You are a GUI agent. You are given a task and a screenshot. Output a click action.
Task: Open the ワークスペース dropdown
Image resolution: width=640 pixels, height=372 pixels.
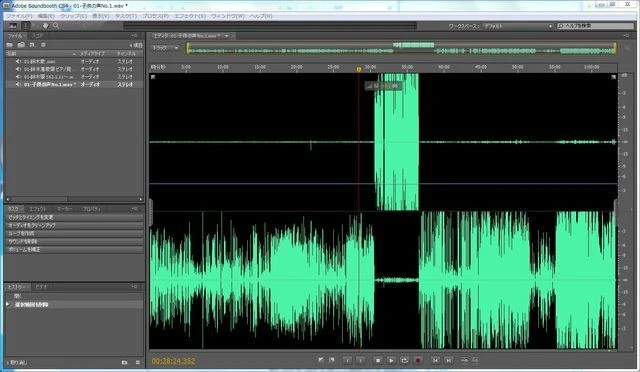click(x=518, y=26)
